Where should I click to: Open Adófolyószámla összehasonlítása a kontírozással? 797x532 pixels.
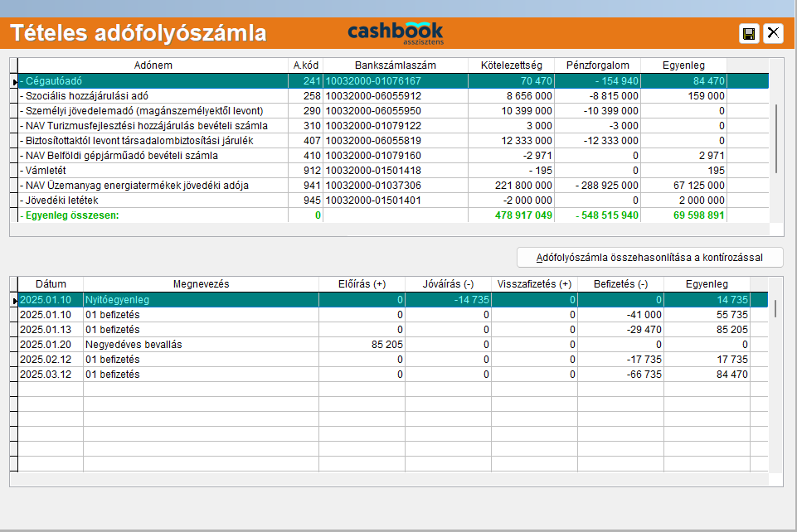point(649,257)
